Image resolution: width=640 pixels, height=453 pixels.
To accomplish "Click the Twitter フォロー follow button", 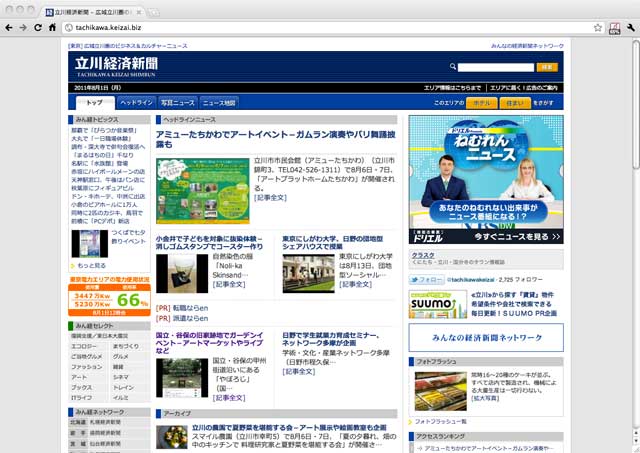I will click(x=427, y=280).
